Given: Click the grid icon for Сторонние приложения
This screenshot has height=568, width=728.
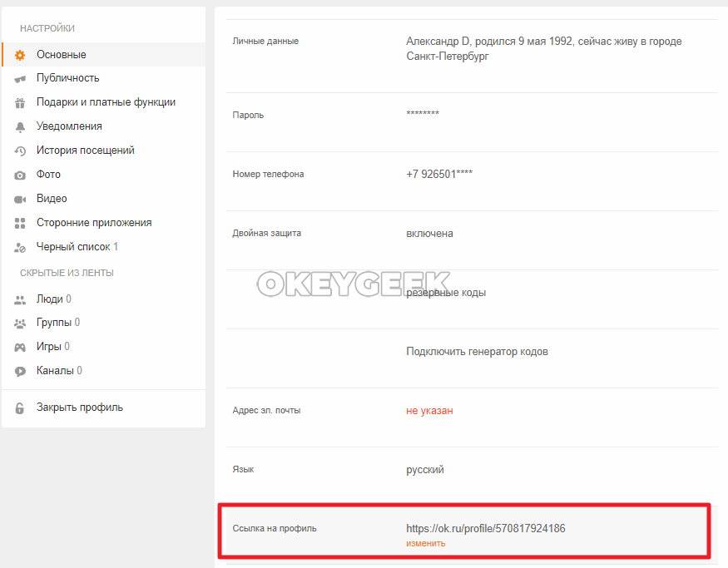Looking at the screenshot, I should (20, 224).
